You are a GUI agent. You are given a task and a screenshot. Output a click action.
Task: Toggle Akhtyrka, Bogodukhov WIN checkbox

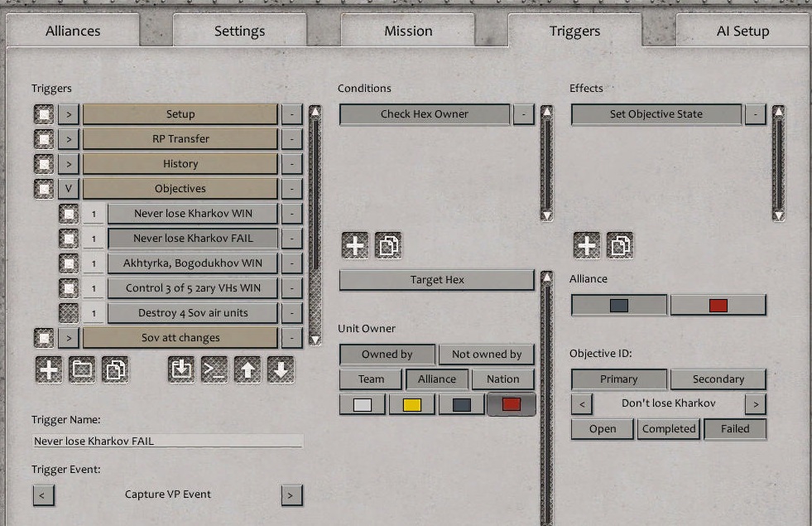(69, 263)
